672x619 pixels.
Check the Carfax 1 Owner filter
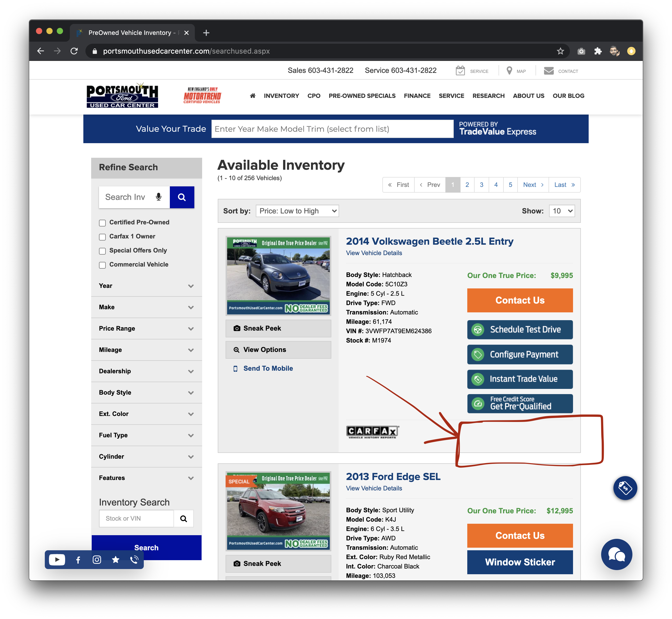tap(103, 237)
